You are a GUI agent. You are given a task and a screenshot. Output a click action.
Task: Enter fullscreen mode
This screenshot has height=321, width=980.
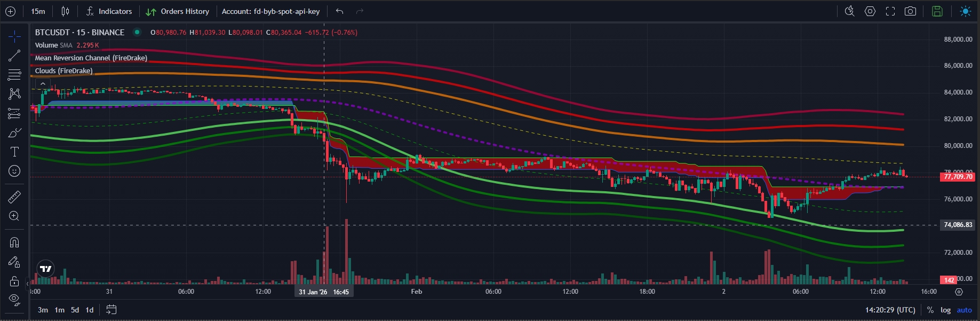pos(890,11)
